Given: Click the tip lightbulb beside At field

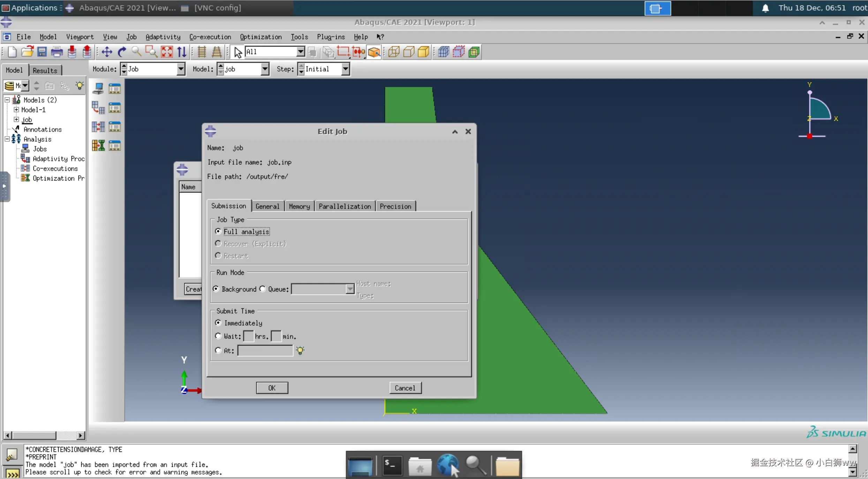Looking at the screenshot, I should coord(300,350).
